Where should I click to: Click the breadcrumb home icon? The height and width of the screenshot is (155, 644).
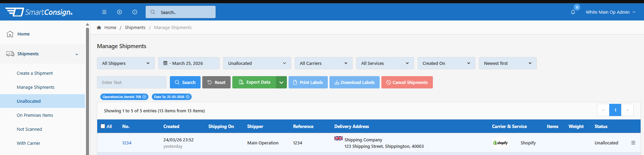tap(99, 27)
